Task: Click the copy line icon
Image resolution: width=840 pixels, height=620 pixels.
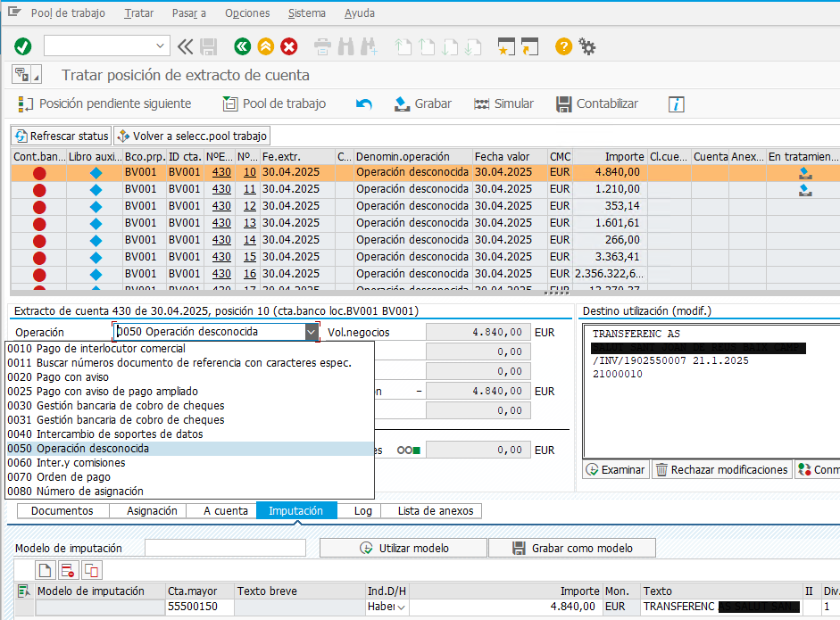Action: tap(92, 571)
